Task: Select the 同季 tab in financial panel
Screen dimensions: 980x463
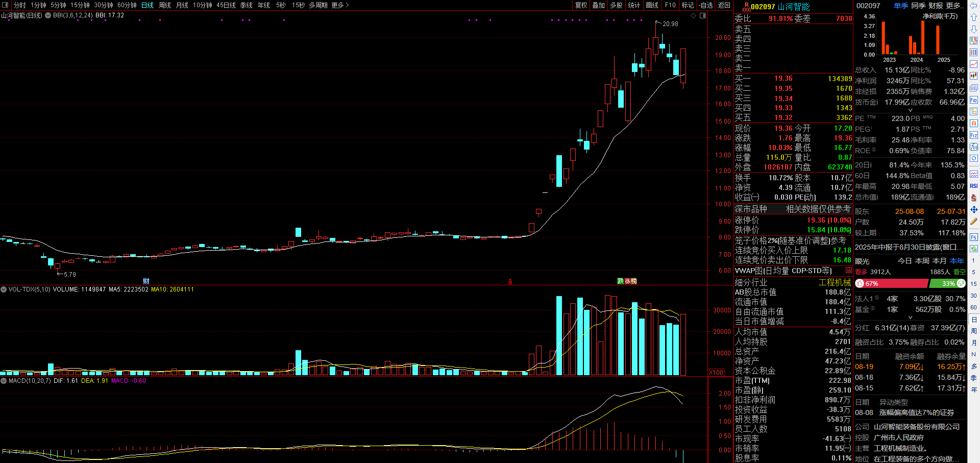Action: point(918,6)
